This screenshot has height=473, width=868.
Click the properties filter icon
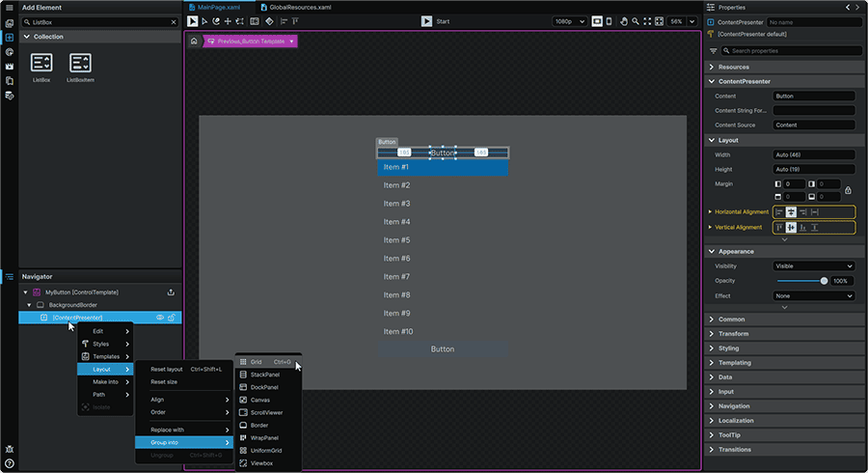(x=713, y=51)
